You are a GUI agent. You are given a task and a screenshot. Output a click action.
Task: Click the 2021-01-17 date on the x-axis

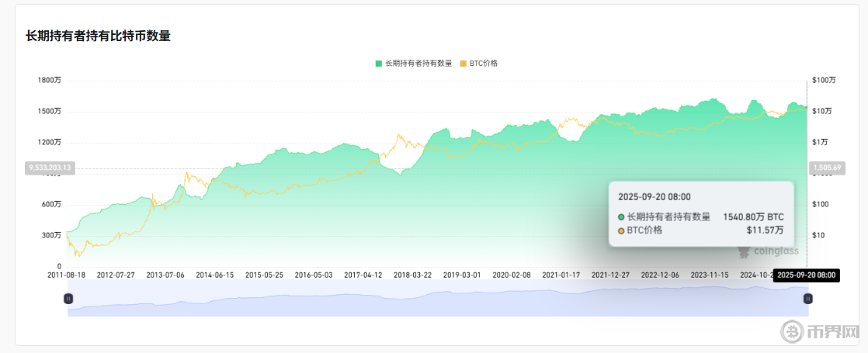pos(561,275)
